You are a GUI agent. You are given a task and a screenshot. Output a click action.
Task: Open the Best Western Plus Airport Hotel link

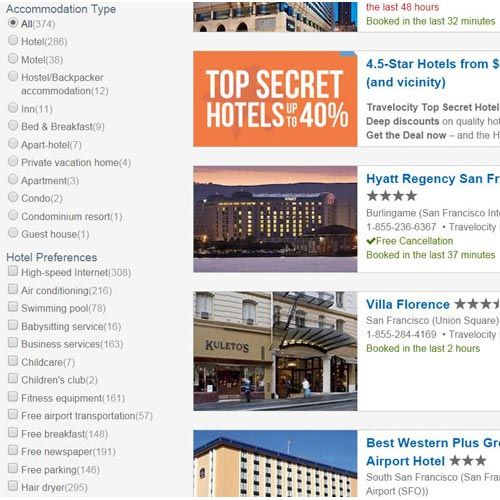pos(433,452)
